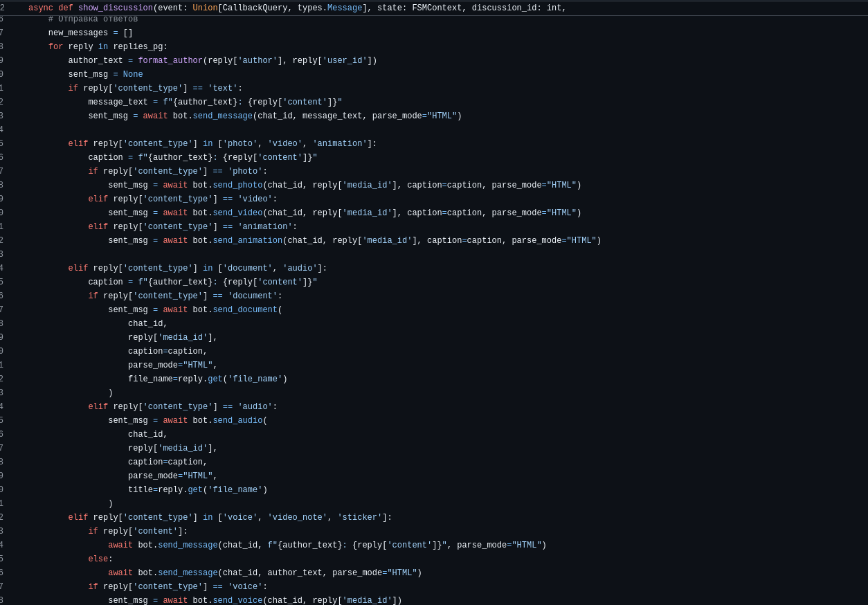Click the == 'animation' condition line
The height and width of the screenshot is (605, 868).
pyautogui.click(x=192, y=227)
